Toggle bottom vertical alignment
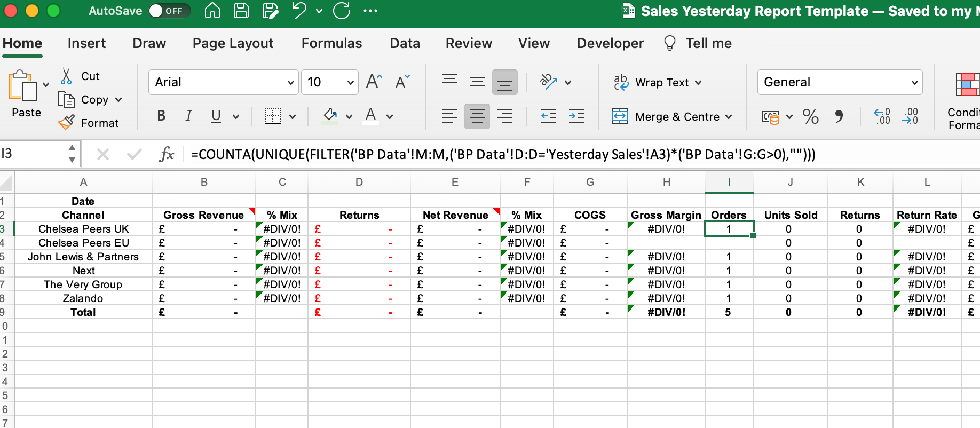 click(x=505, y=82)
